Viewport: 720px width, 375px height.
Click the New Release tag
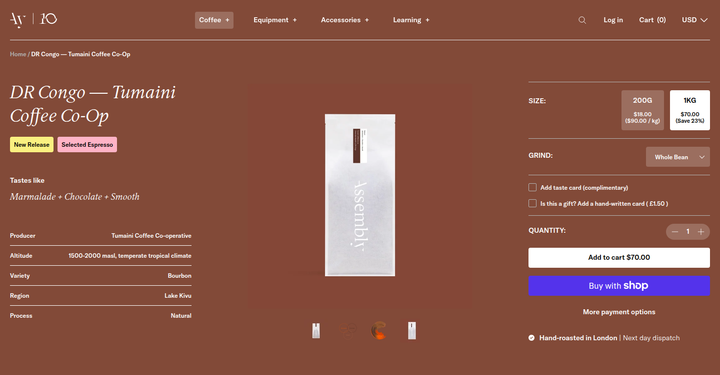32,145
